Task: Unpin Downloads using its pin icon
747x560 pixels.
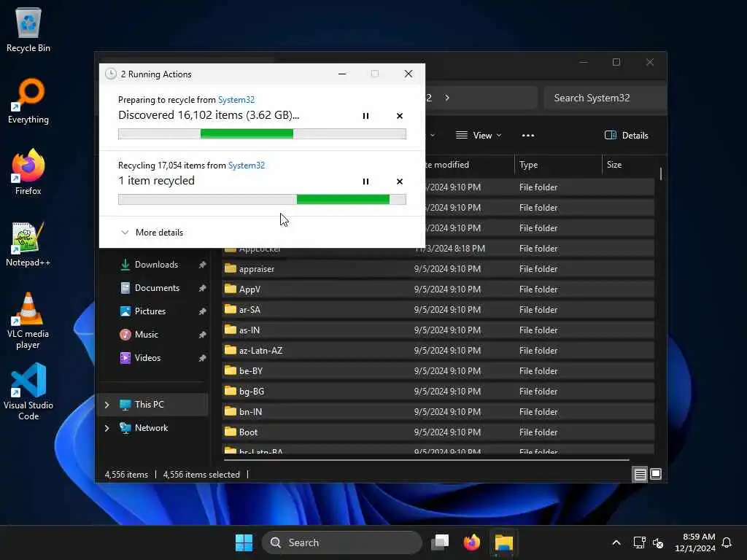Action: (203, 265)
